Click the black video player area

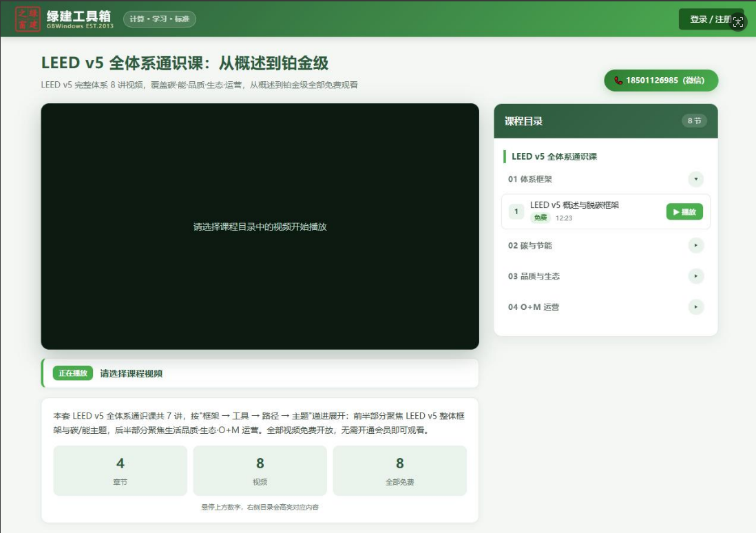(260, 227)
